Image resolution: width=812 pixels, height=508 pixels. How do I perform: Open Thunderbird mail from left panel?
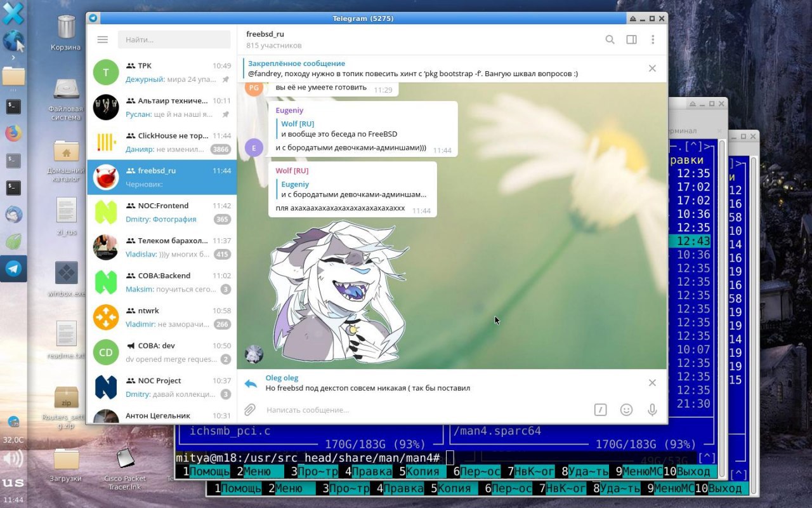pyautogui.click(x=13, y=215)
